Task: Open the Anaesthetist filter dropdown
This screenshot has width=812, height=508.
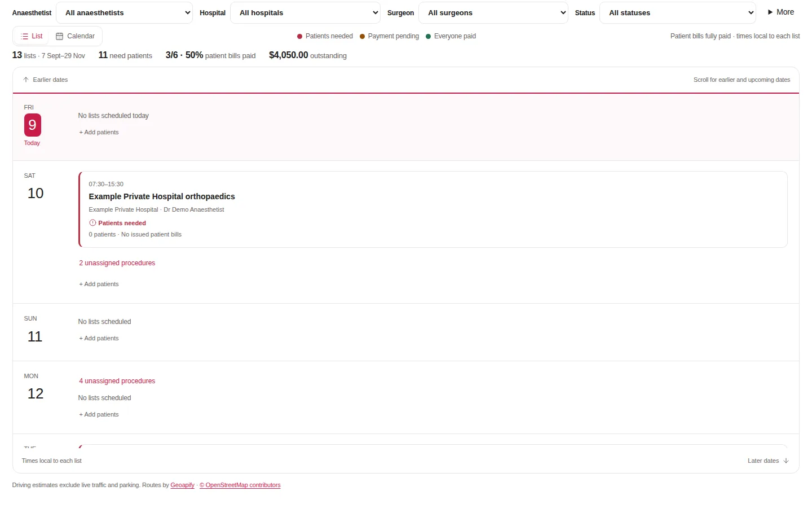Action: (x=124, y=12)
